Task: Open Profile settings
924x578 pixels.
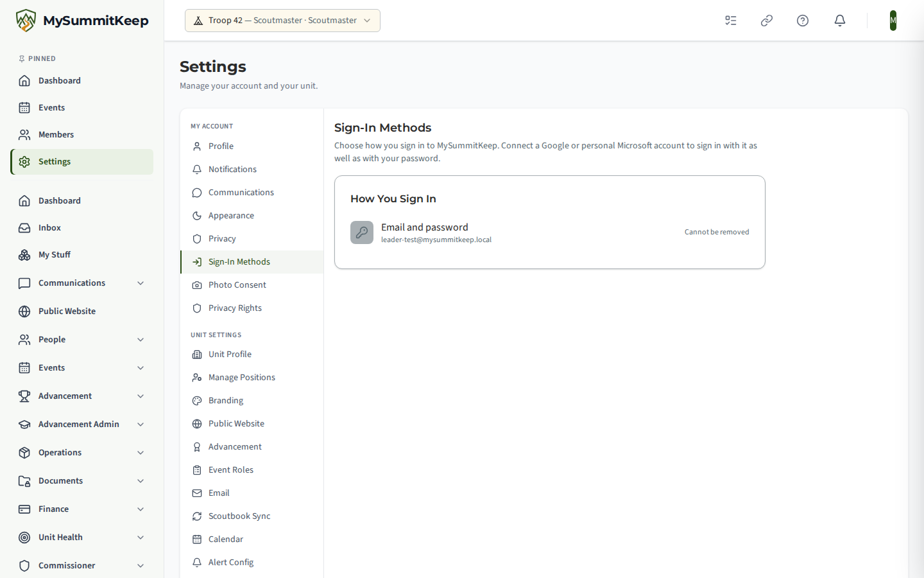Action: pyautogui.click(x=252, y=146)
